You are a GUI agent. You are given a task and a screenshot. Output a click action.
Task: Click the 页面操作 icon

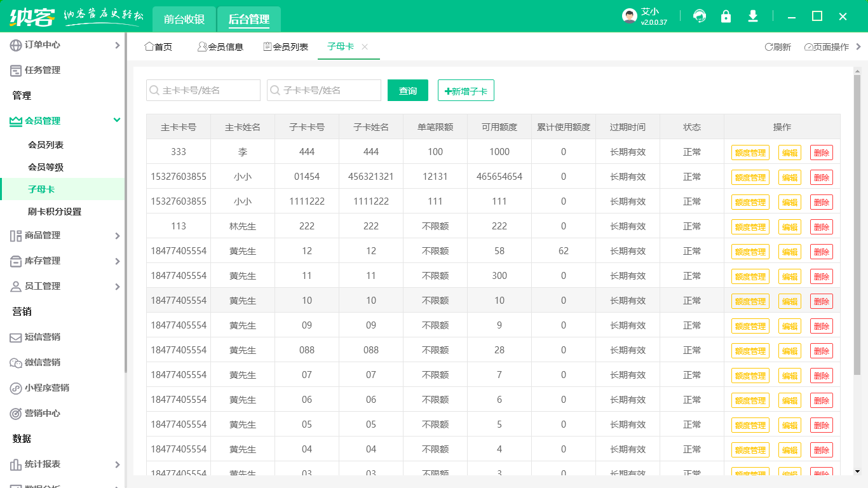(x=808, y=47)
